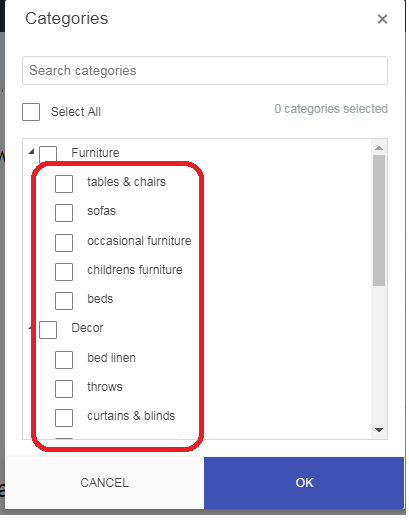Confirm selection with OK button
This screenshot has width=409, height=520.
point(304,483)
